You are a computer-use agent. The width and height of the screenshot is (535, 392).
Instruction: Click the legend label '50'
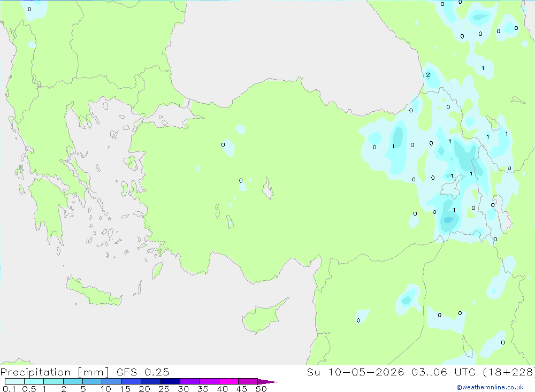(x=261, y=389)
